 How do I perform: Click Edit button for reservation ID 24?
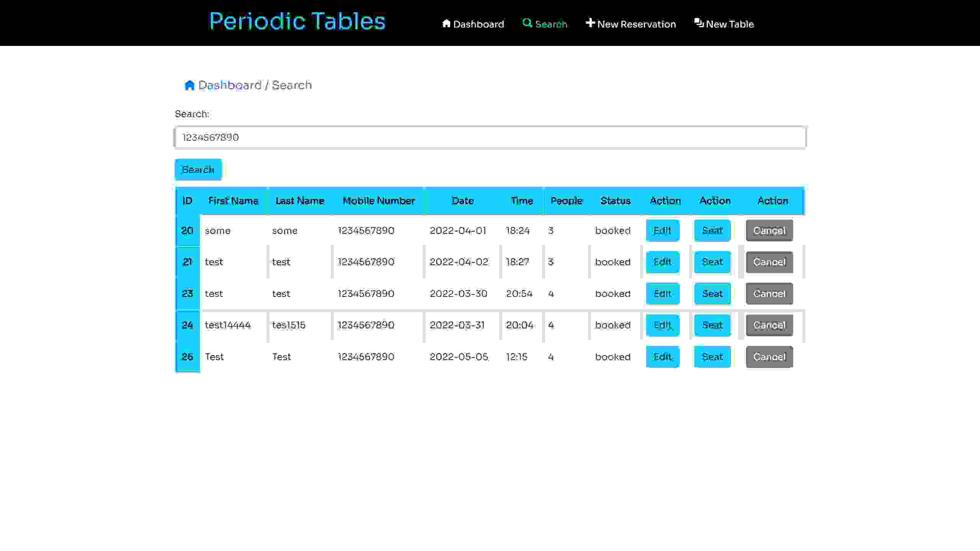pyautogui.click(x=661, y=325)
